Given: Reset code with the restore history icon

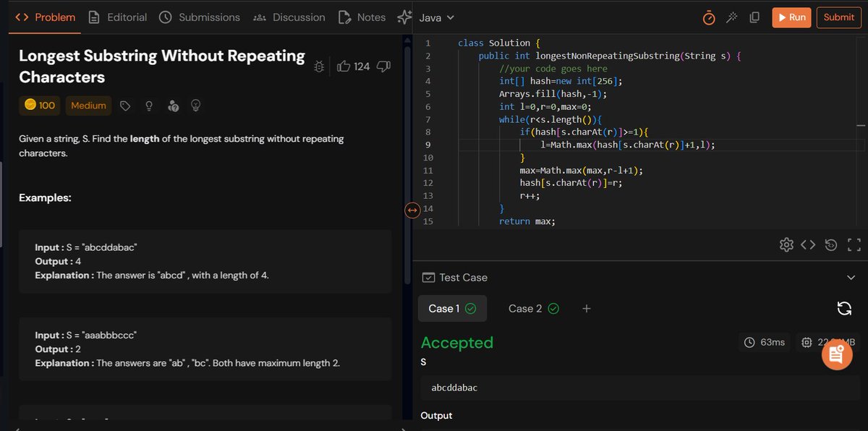Looking at the screenshot, I should (x=830, y=244).
